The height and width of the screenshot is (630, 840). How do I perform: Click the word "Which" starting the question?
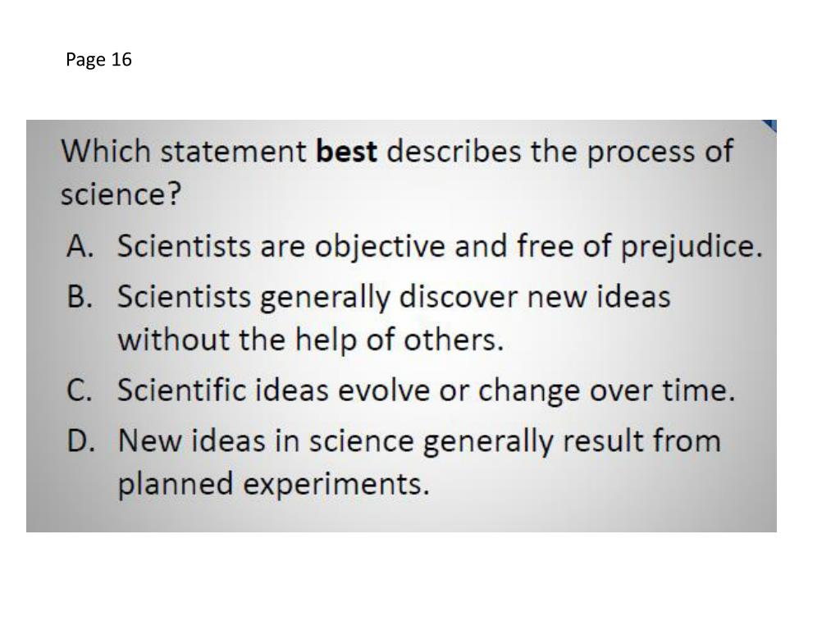[106, 151]
